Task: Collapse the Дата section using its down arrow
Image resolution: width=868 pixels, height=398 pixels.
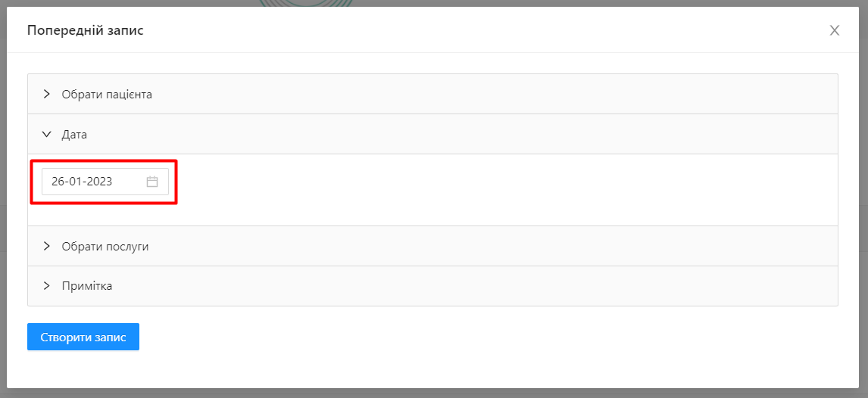Action: (46, 135)
